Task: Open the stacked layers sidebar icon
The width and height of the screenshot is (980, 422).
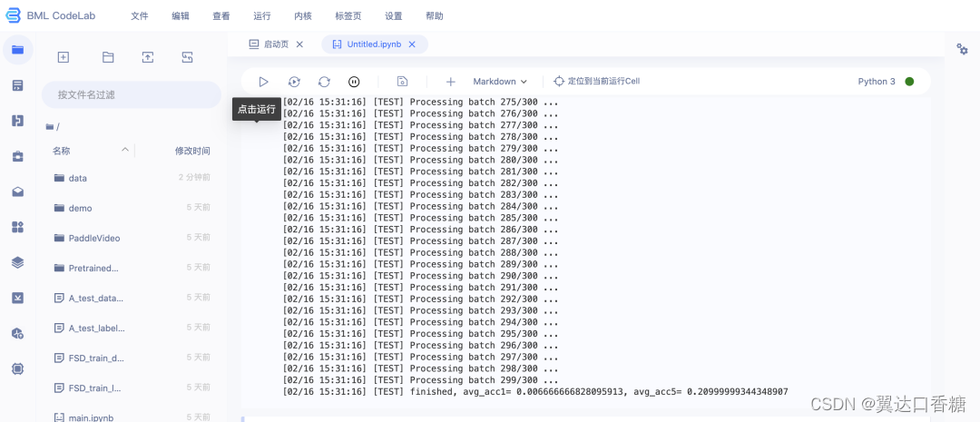Action: pyautogui.click(x=17, y=262)
